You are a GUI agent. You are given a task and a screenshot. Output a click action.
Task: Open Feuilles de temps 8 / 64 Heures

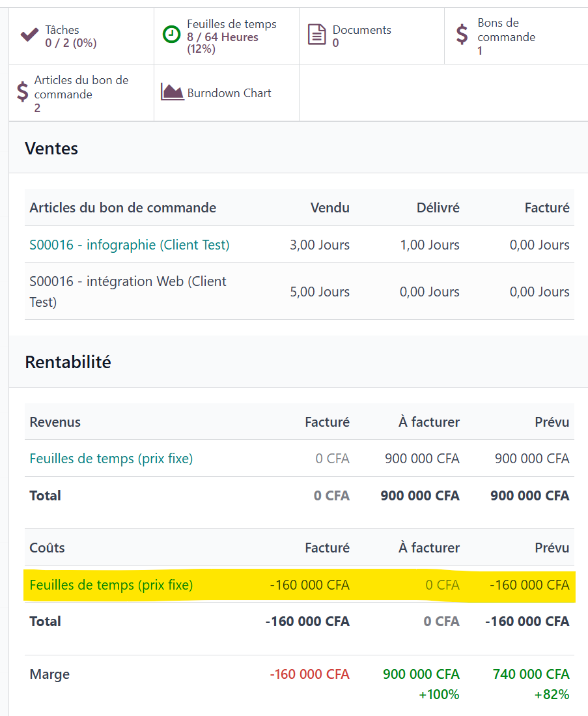click(227, 36)
